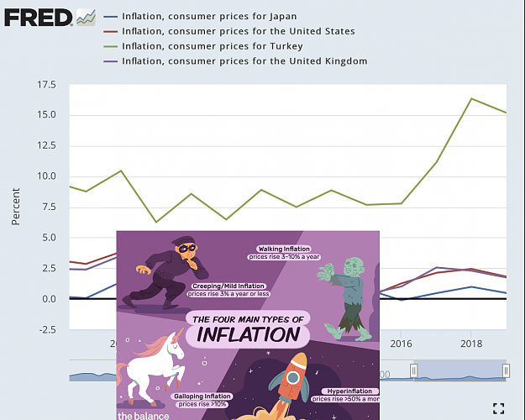Viewport: 525px width, 420px height.
Task: Select the United Kingdom inflation legend label
Action: click(244, 61)
